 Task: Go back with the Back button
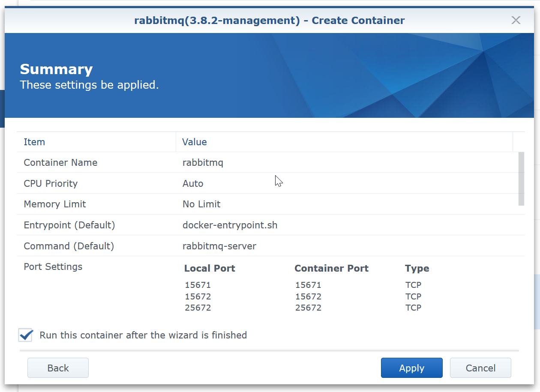[x=58, y=368]
